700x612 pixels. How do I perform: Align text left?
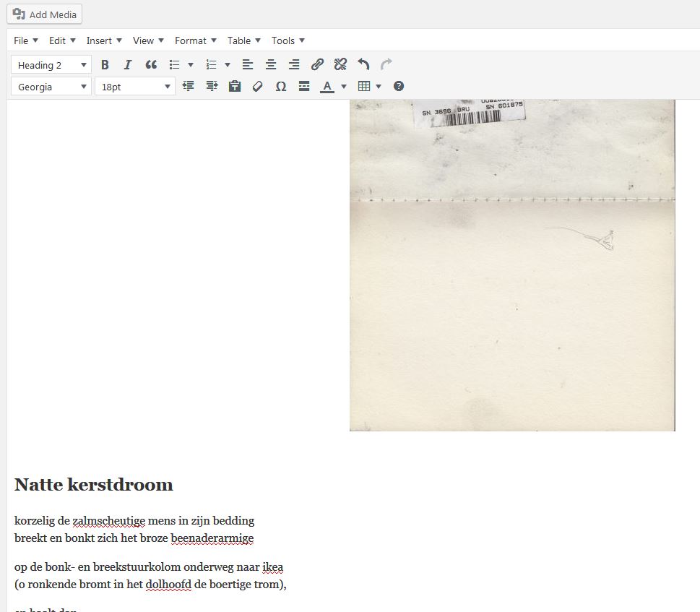(248, 65)
